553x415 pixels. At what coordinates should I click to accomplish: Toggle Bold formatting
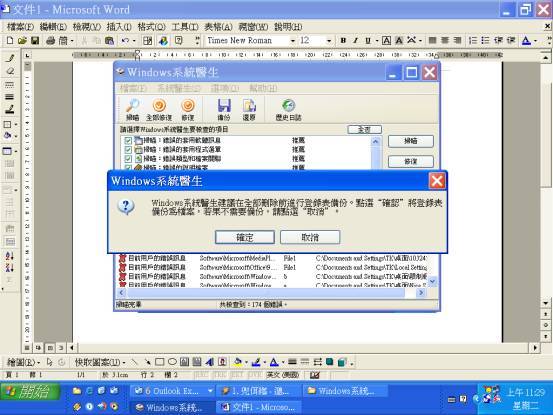[x=343, y=41]
